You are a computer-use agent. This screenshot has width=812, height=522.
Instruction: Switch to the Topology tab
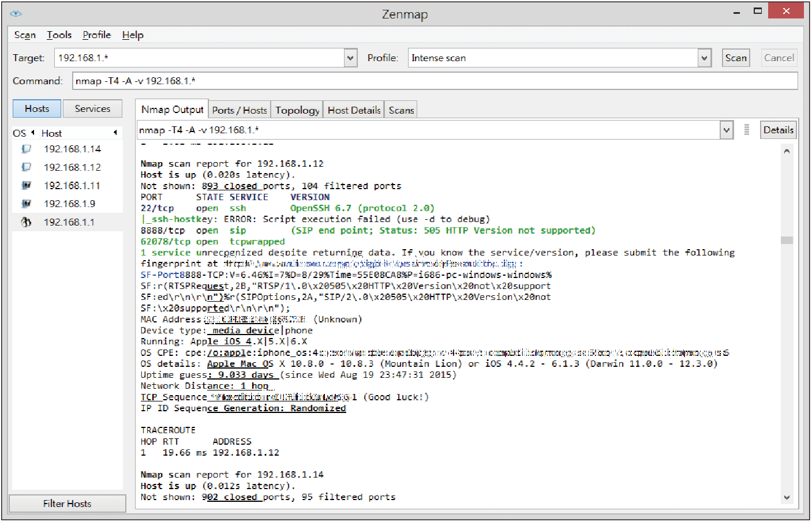coord(297,110)
